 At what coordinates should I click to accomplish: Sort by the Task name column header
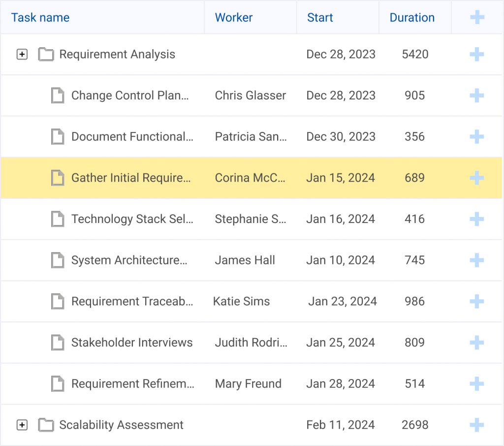coord(40,17)
